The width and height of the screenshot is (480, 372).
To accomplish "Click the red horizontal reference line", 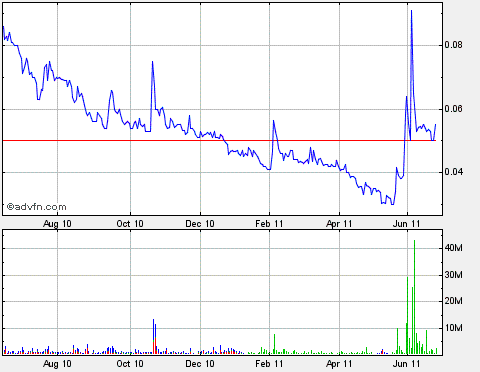I will pyautogui.click(x=219, y=140).
